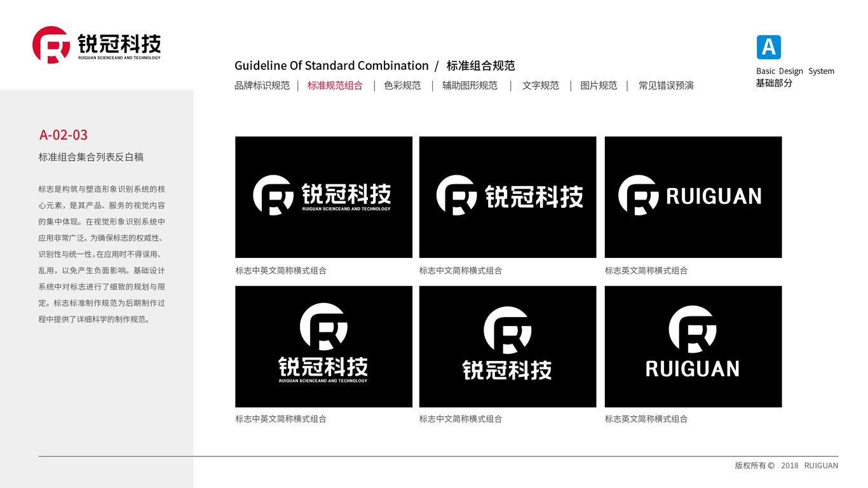868x488 pixels.
Task: Click caption 标志英文简称横式组合 under top-right image
Action: coord(646,271)
